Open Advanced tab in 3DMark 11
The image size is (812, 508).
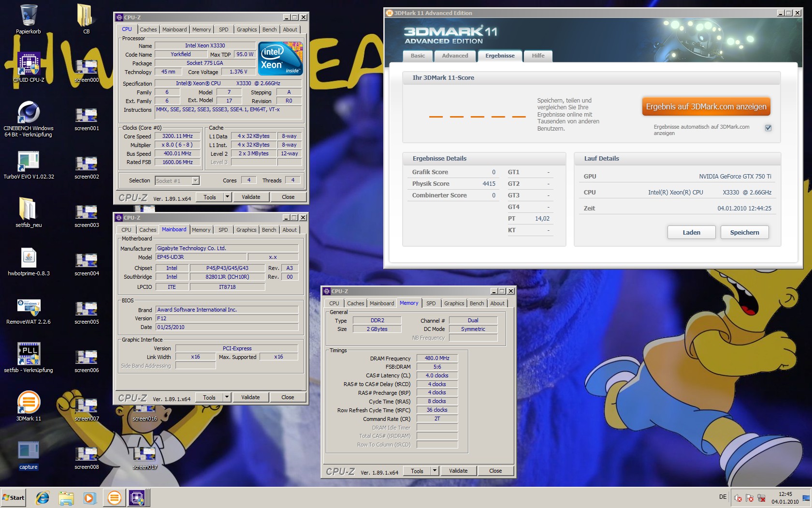click(455, 56)
